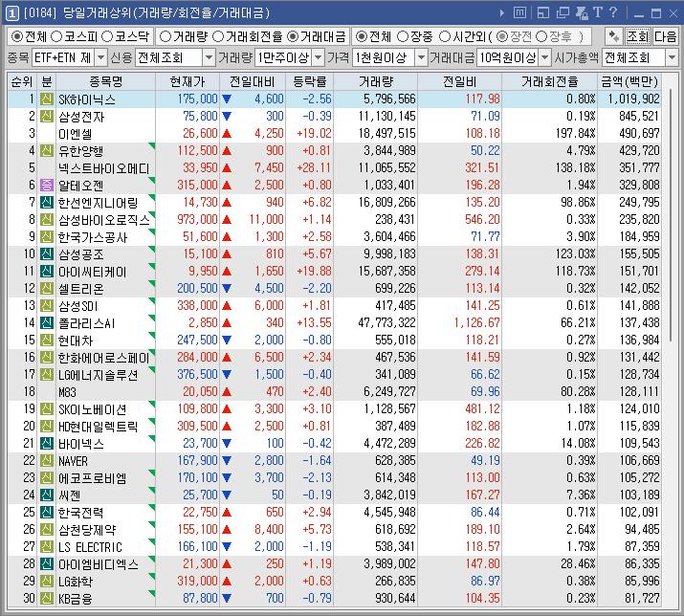The width and height of the screenshot is (684, 616).
Task: Click the 신 badge beside 삼성공조
Action: [x=47, y=253]
